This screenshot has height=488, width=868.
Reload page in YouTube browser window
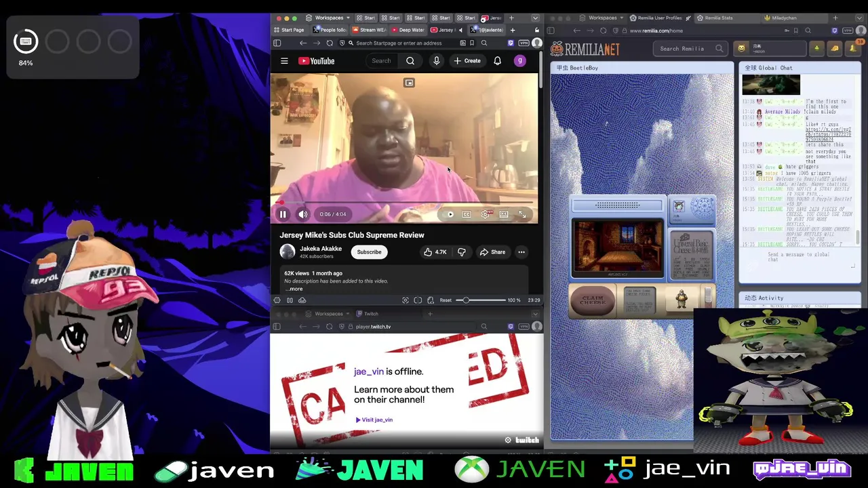pyautogui.click(x=330, y=43)
